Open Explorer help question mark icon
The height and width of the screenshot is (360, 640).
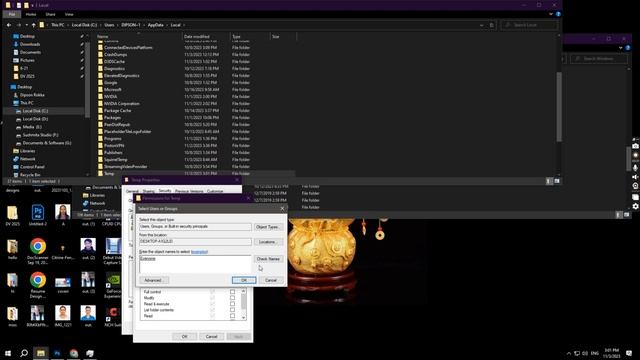(558, 14)
